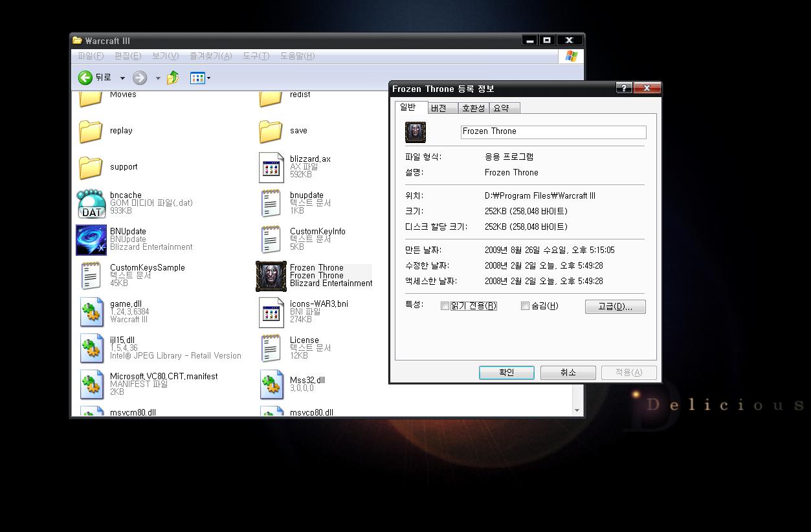Select the support folder name
The height and width of the screenshot is (532, 811).
(x=124, y=167)
